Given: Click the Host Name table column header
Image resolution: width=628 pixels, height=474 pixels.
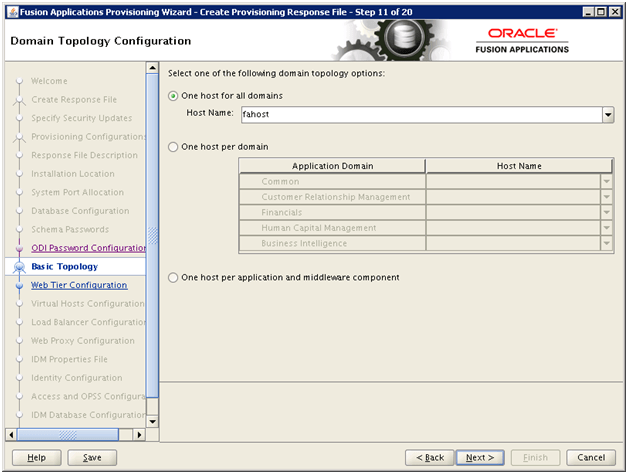Looking at the screenshot, I should [x=519, y=166].
